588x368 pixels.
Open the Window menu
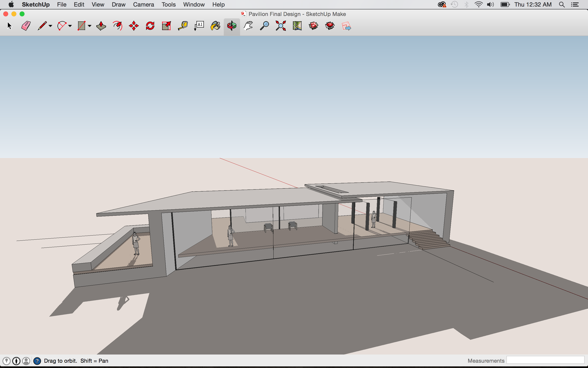(x=194, y=4)
